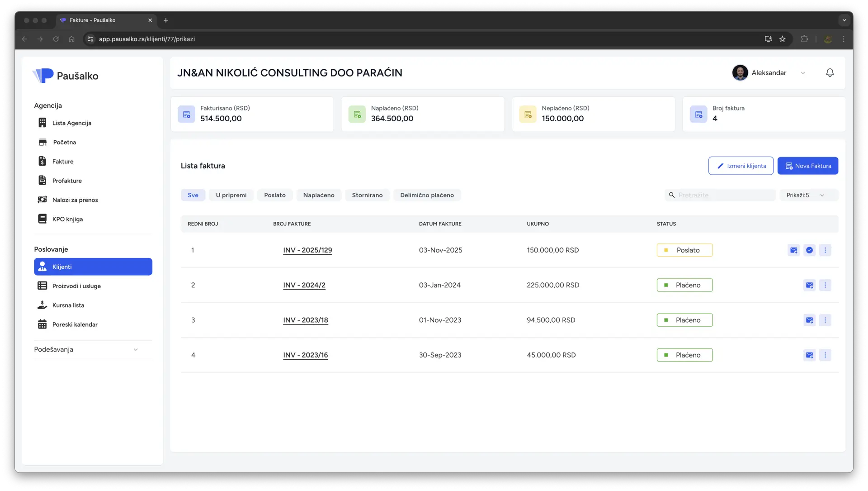868x491 pixels.
Task: Select the Stornirano filter tab
Action: click(x=367, y=195)
